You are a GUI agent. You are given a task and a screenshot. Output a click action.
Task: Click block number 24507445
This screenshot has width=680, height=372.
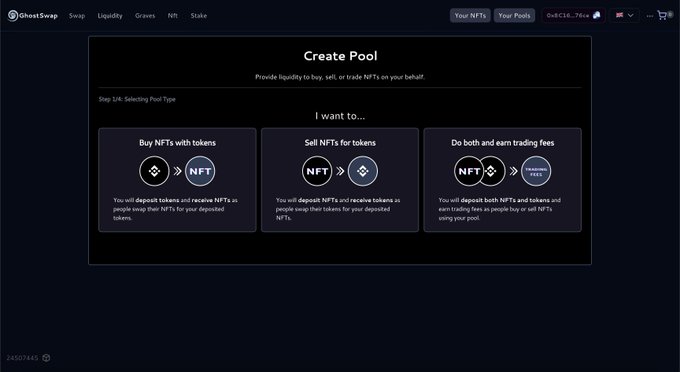[22, 358]
